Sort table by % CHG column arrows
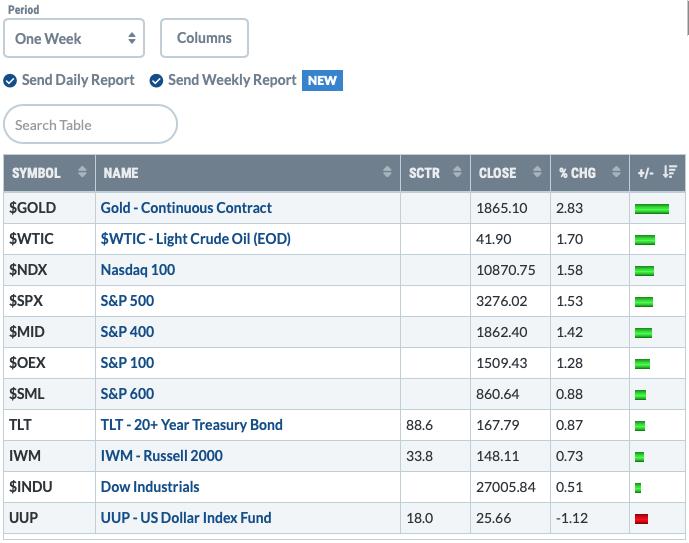 pyautogui.click(x=616, y=172)
